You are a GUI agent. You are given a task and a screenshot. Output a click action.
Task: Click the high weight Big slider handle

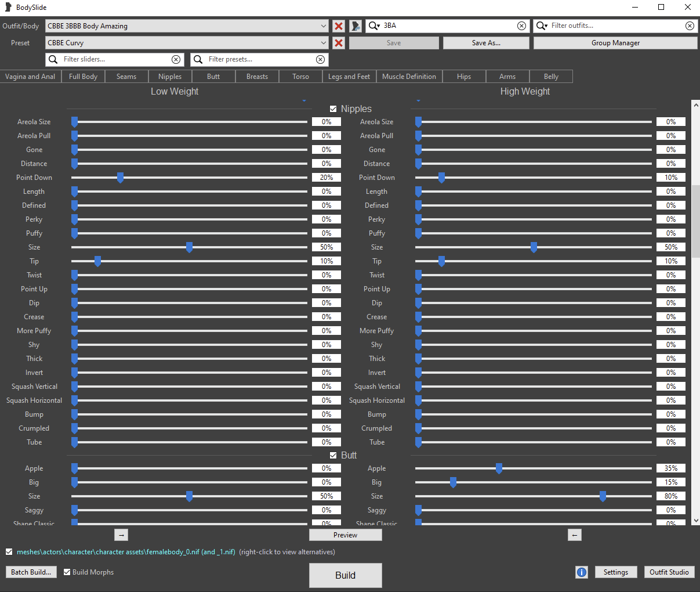coord(453,482)
